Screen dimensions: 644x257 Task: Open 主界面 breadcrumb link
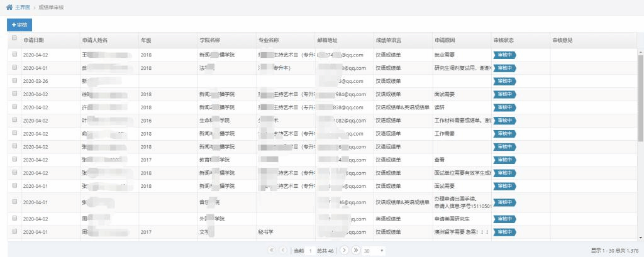pyautogui.click(x=23, y=7)
